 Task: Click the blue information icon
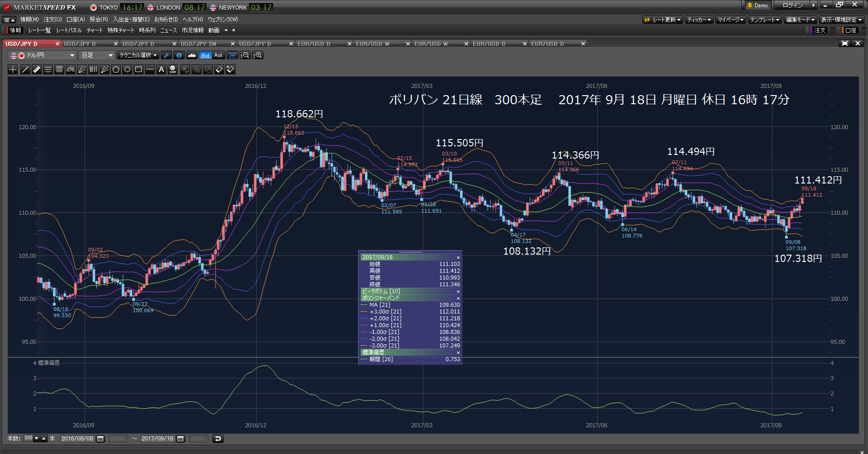point(179,55)
